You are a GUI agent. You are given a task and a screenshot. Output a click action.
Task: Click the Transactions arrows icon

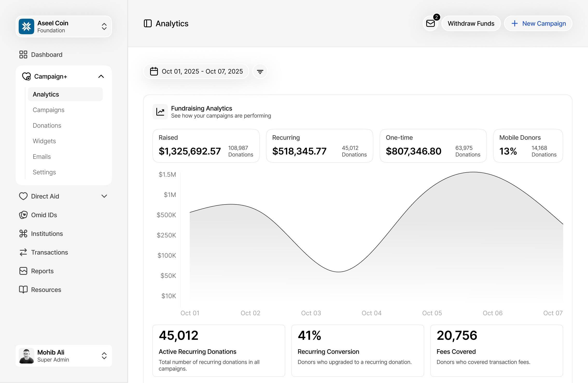coord(23,252)
